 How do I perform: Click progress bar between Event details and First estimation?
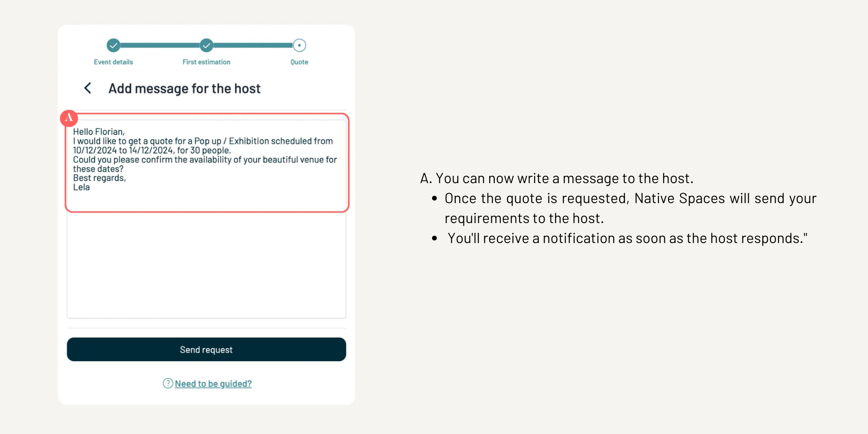pyautogui.click(x=160, y=45)
